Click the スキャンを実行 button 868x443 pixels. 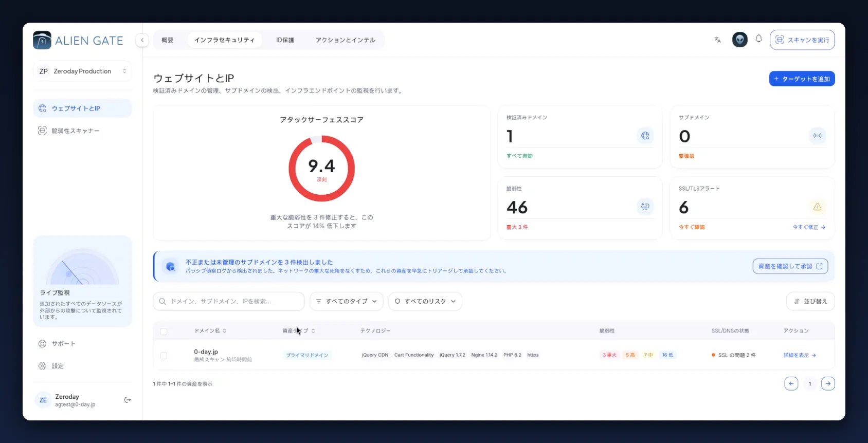pyautogui.click(x=802, y=40)
